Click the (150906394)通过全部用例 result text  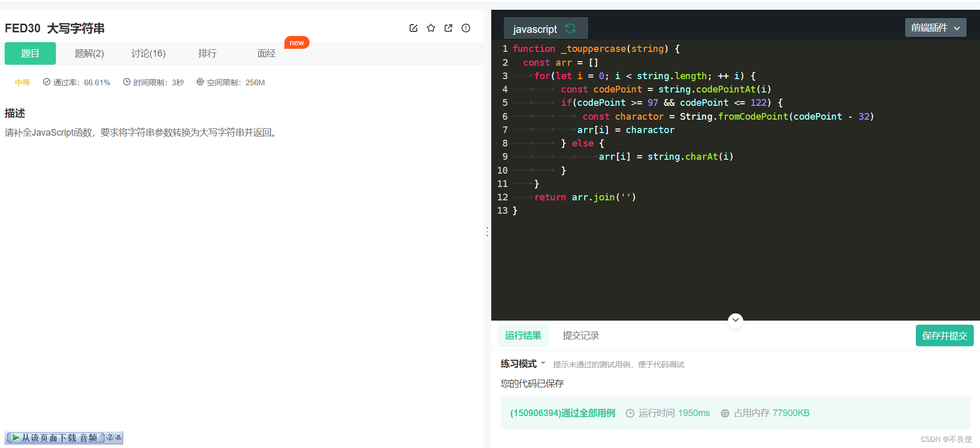[563, 413]
